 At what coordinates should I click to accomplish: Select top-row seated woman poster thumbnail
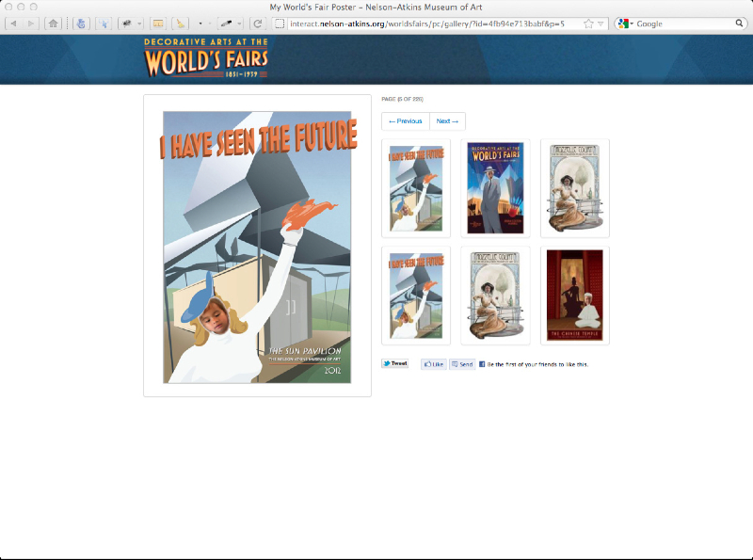tap(575, 188)
